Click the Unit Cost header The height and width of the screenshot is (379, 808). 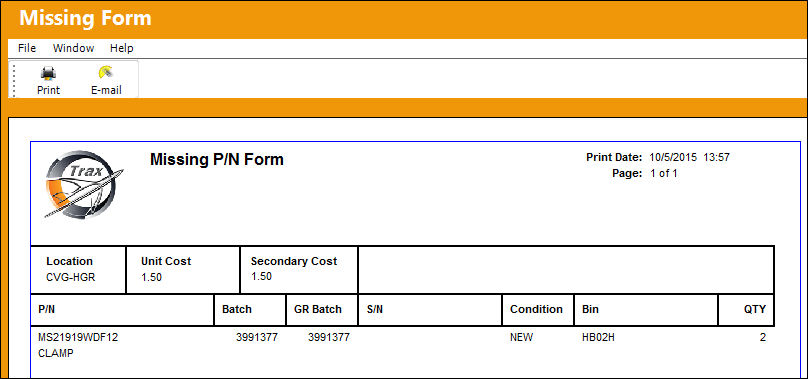click(166, 261)
